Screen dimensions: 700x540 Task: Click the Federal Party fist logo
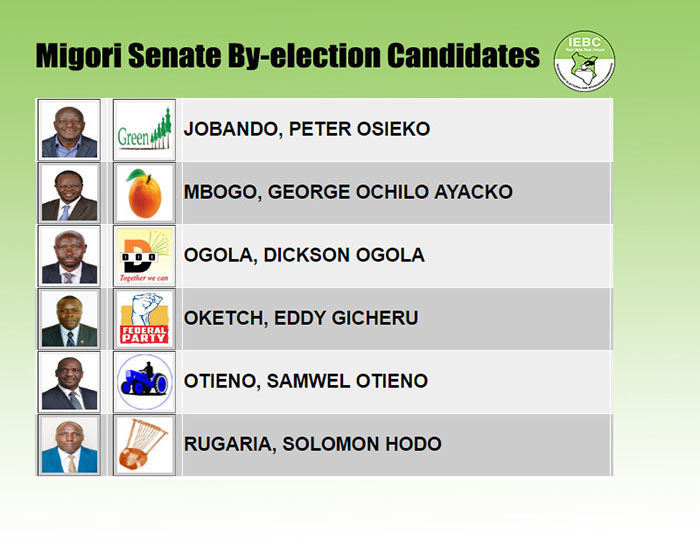pos(144,319)
